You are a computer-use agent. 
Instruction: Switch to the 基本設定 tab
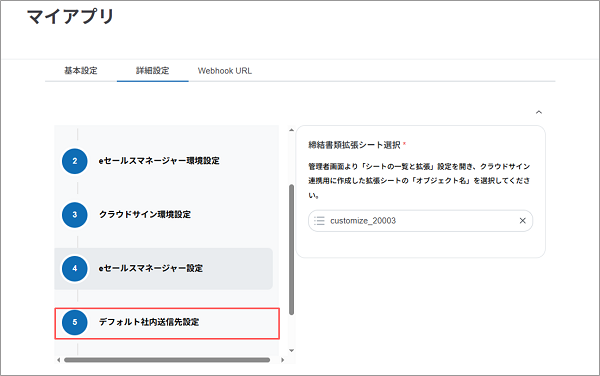pos(81,71)
